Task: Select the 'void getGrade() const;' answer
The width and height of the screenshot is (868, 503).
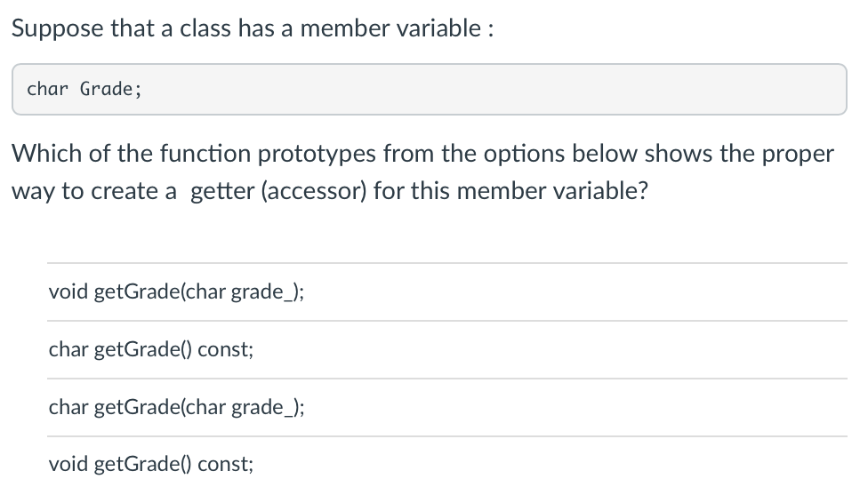Action: [447, 464]
